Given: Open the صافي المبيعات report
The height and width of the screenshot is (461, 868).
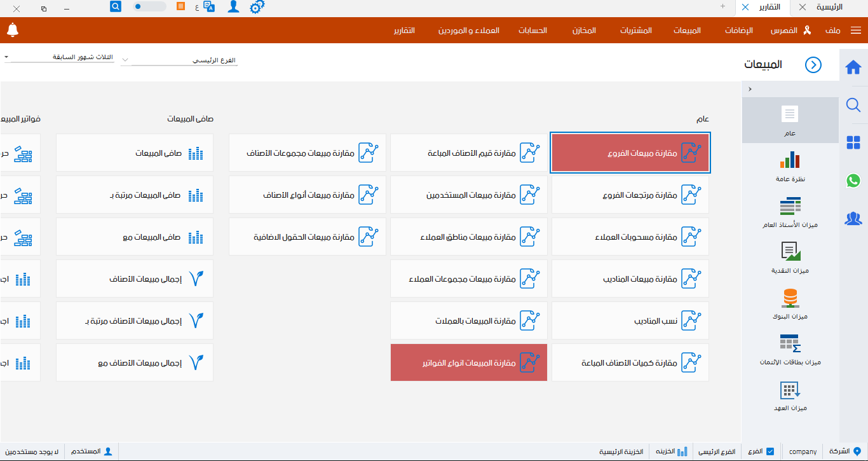Looking at the screenshot, I should click(134, 153).
